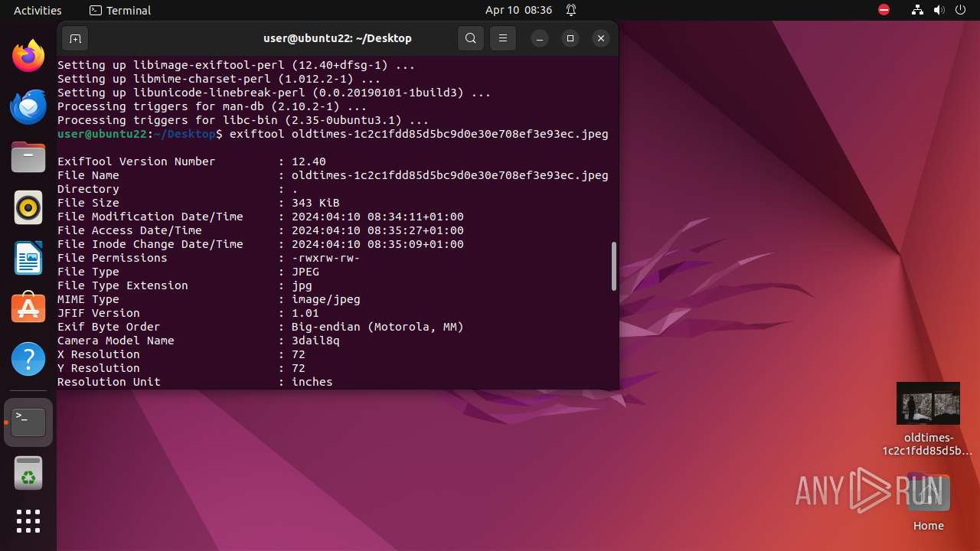Open the Terminal app menu in top bar
980x551 pixels.
pos(120,10)
